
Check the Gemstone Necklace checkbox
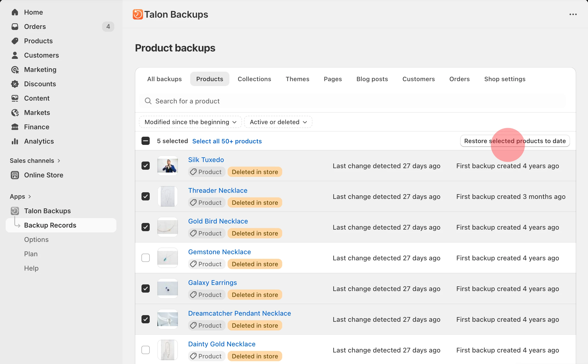[146, 258]
